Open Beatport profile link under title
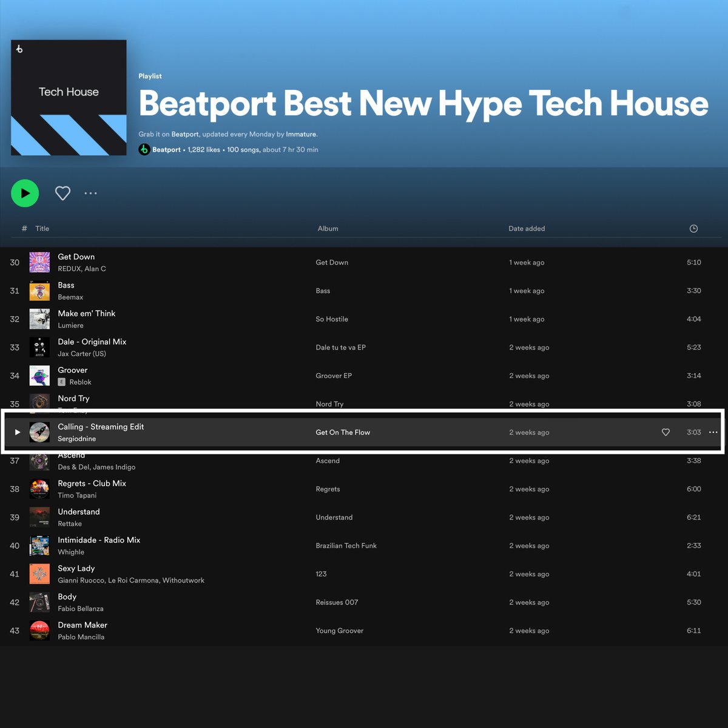 166,150
